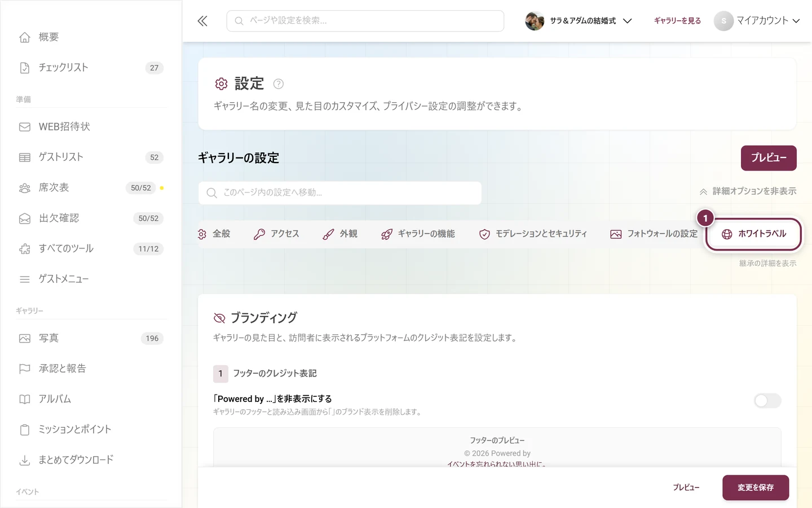Collapse 詳細オプションを非表示 expander
The width and height of the screenshot is (812, 508).
pyautogui.click(x=748, y=191)
